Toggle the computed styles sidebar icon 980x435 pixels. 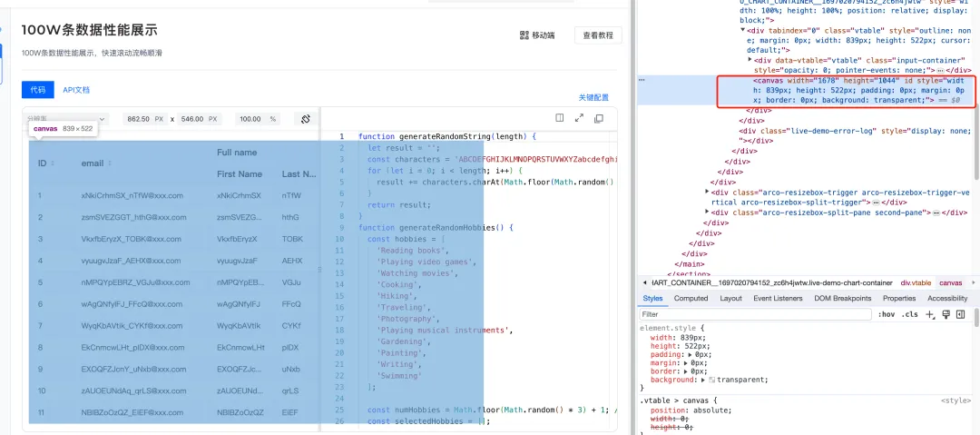point(960,314)
